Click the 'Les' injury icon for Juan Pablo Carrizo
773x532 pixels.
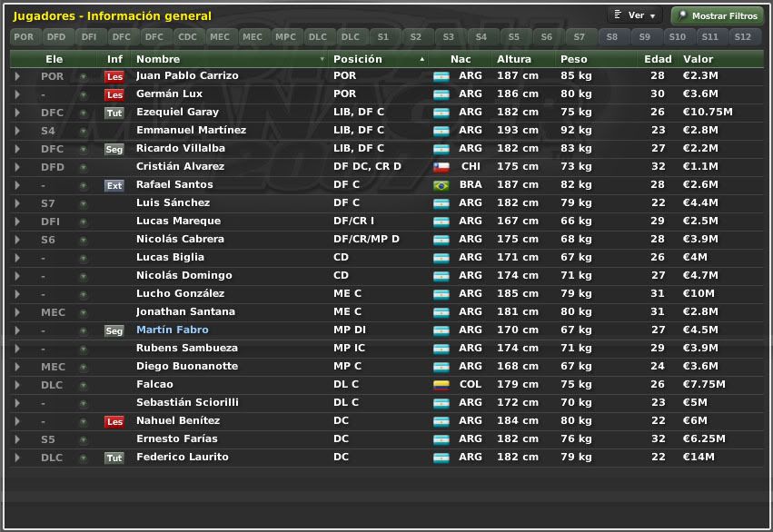(114, 76)
